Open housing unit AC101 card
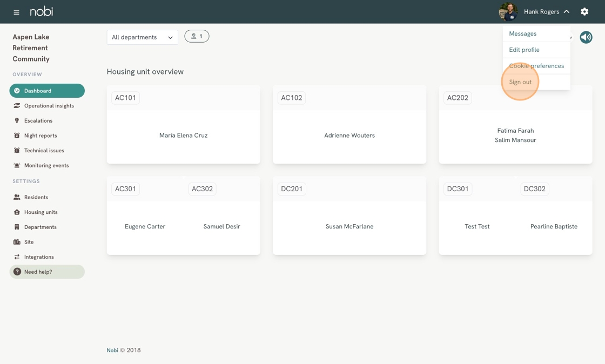This screenshot has width=605, height=364. [x=183, y=125]
